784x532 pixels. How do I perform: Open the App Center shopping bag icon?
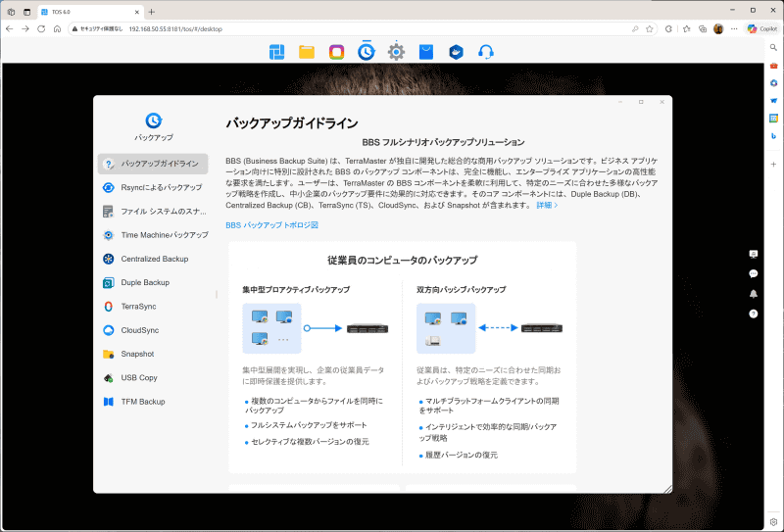coord(426,52)
